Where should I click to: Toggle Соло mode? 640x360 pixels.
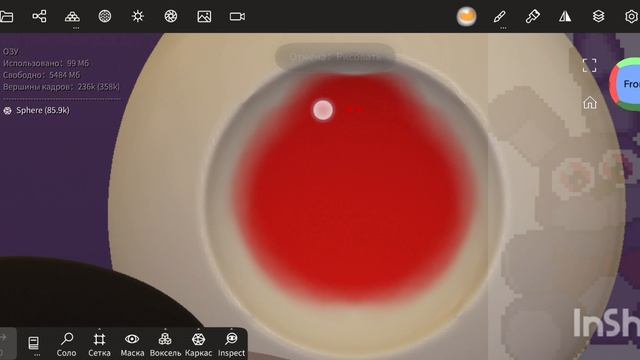[x=67, y=344]
